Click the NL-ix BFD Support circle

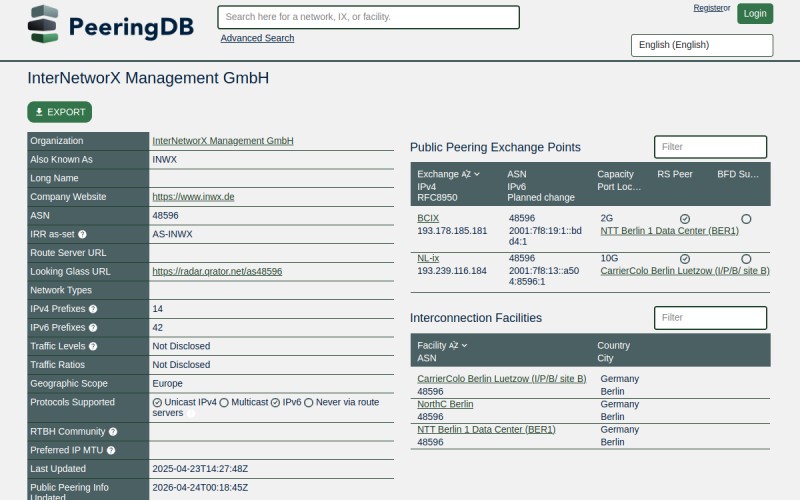click(x=746, y=259)
